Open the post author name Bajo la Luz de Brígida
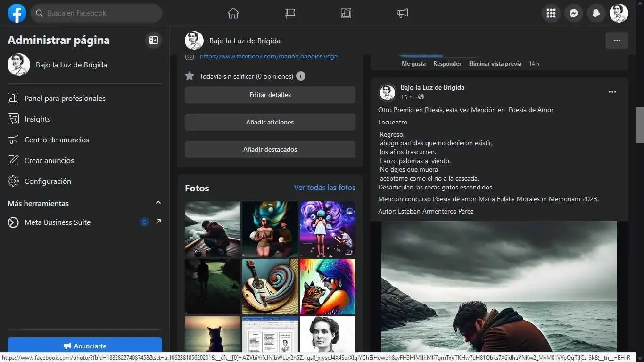The width and height of the screenshot is (644, 362). click(432, 87)
